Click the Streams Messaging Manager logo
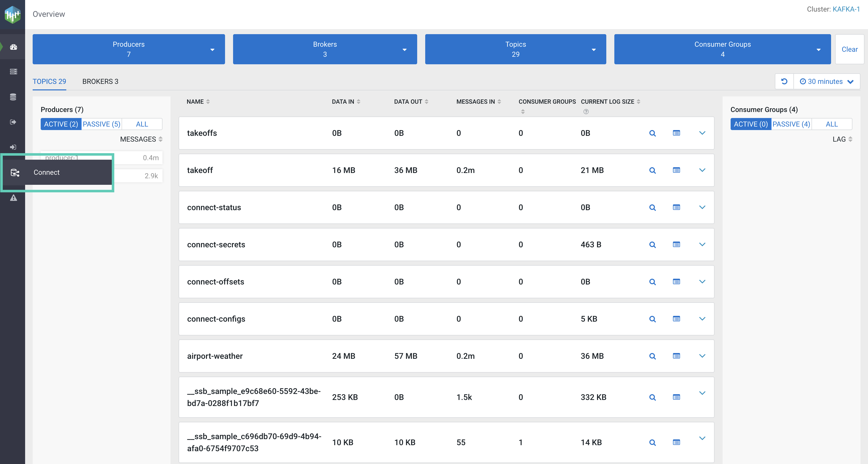The width and height of the screenshot is (868, 464). point(13,15)
